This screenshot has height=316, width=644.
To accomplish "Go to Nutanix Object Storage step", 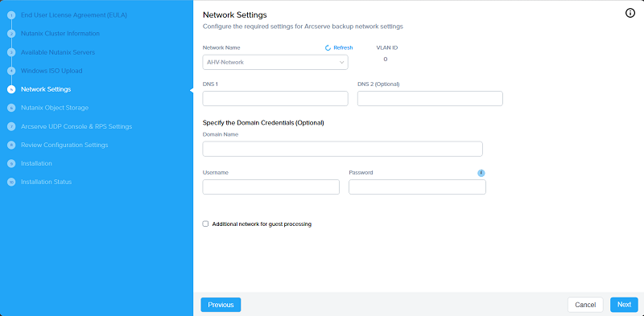I will 55,108.
